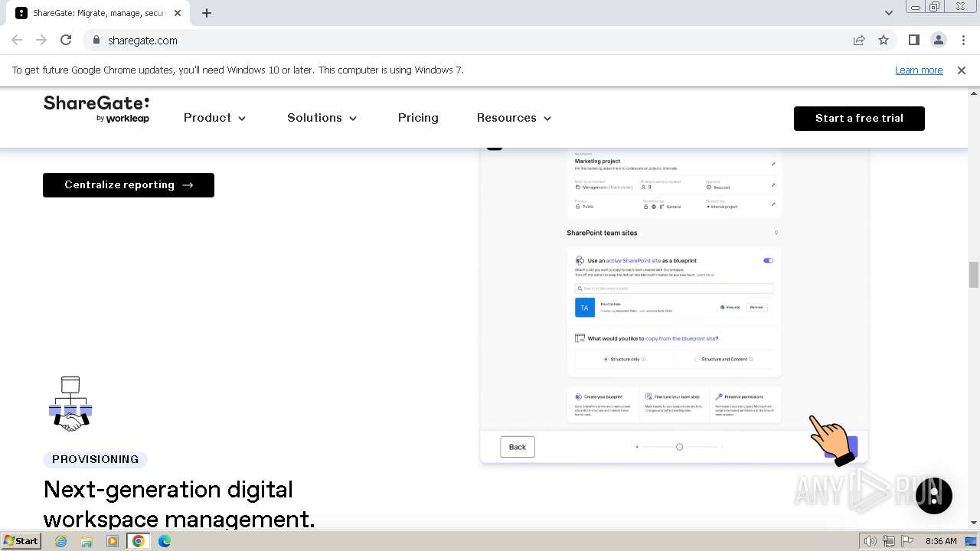The height and width of the screenshot is (551, 980).
Task: Edit Marketing project name pencil icon
Action: [773, 164]
